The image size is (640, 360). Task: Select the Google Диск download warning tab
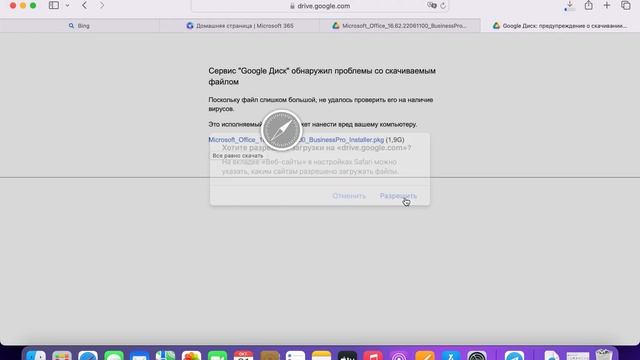(x=560, y=26)
